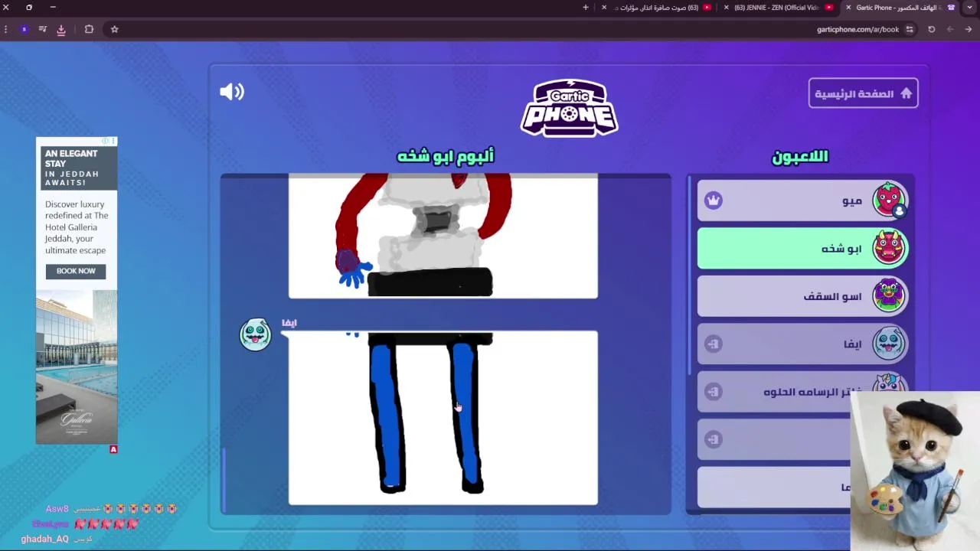Bookmark this page with the star
980x551 pixels.
[114, 29]
